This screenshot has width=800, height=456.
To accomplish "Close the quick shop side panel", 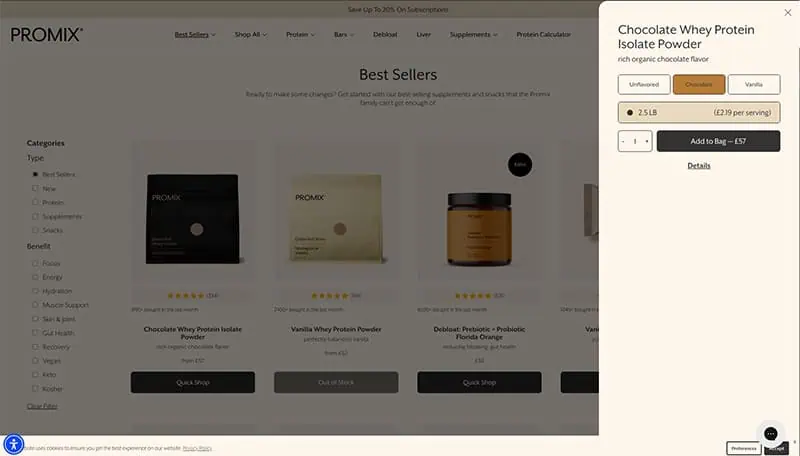I will click(788, 13).
